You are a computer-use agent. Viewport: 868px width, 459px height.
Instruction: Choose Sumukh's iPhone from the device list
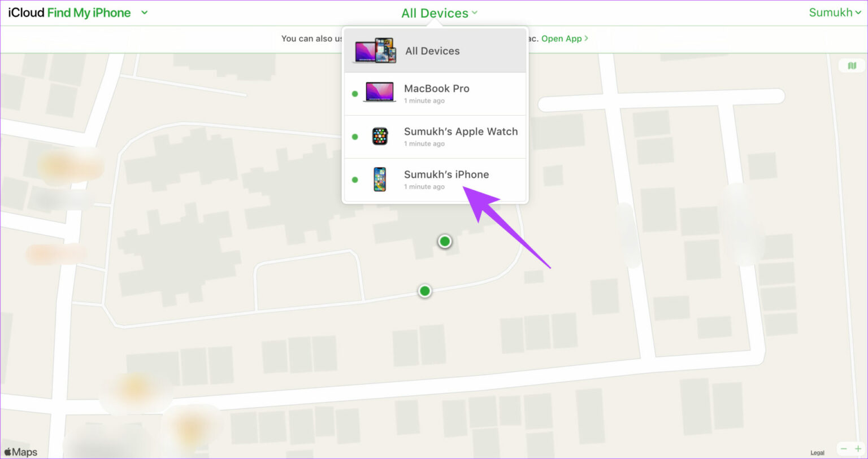click(446, 174)
